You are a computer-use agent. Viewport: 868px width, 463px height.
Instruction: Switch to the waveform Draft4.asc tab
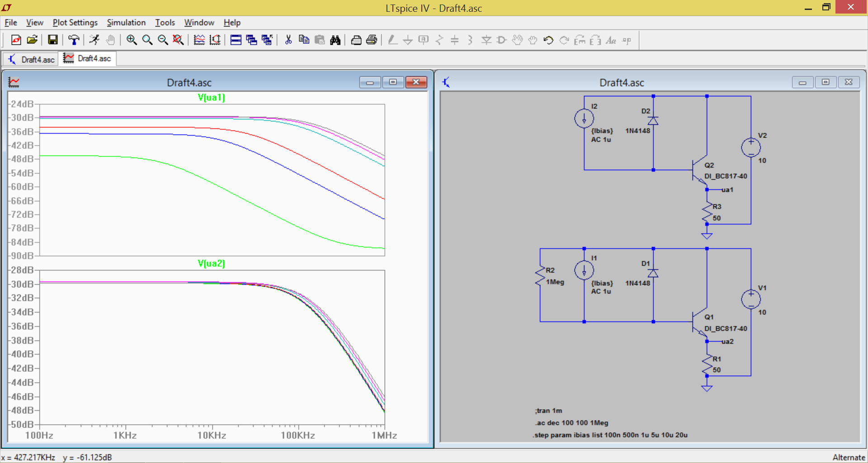(x=87, y=59)
